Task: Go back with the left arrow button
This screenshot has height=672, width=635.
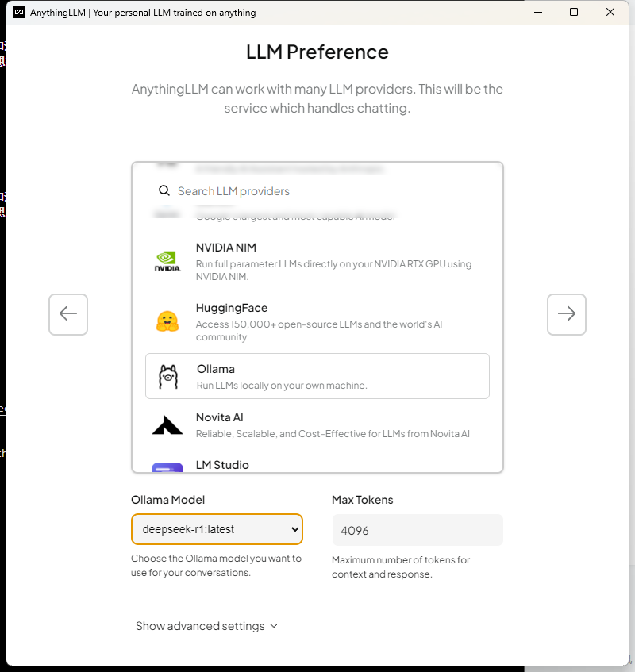Action: pos(68,314)
